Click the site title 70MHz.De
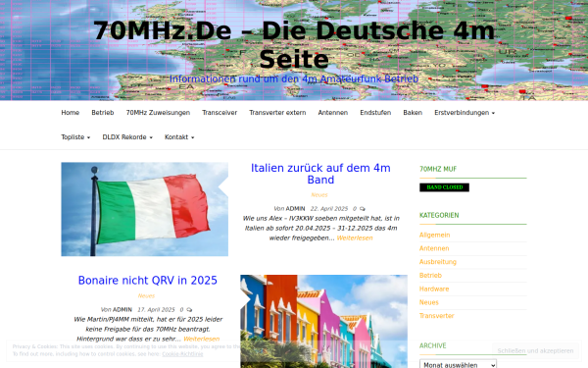This screenshot has height=368, width=588. pos(294,45)
